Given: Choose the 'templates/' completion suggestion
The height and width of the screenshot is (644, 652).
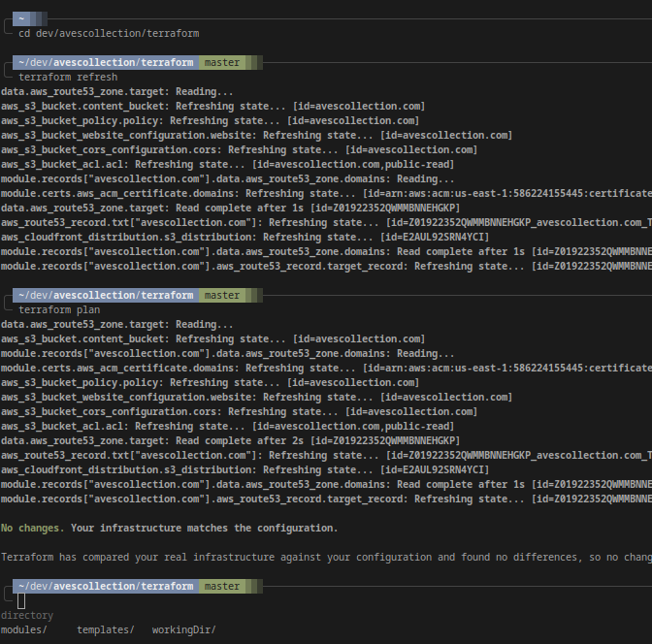Looking at the screenshot, I should coord(105,629).
